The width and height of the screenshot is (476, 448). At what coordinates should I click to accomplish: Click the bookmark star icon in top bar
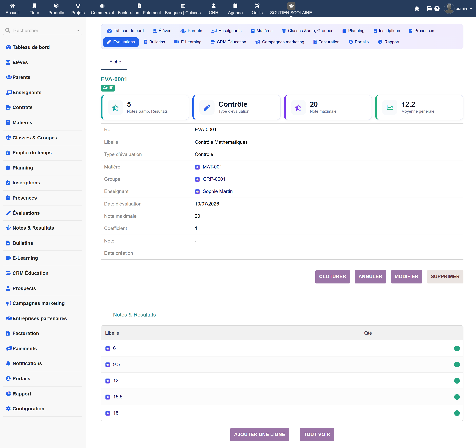417,9
